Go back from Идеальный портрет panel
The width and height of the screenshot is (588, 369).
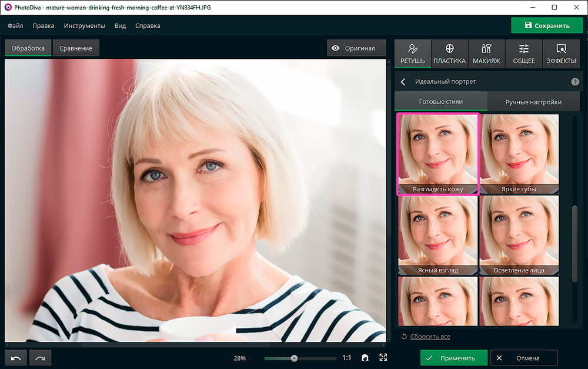tap(403, 82)
